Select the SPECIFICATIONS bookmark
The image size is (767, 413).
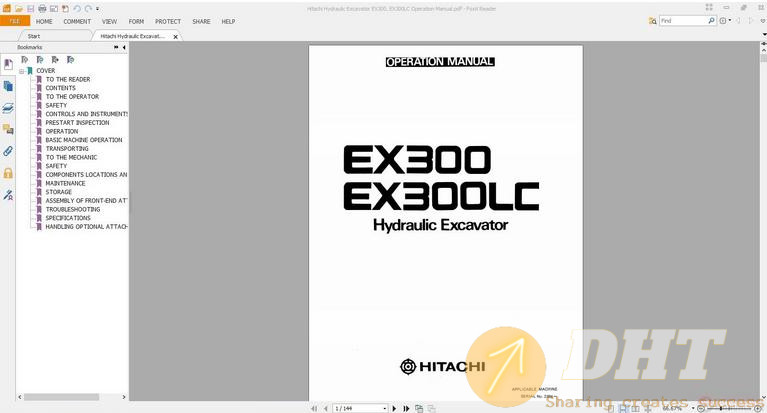(68, 218)
